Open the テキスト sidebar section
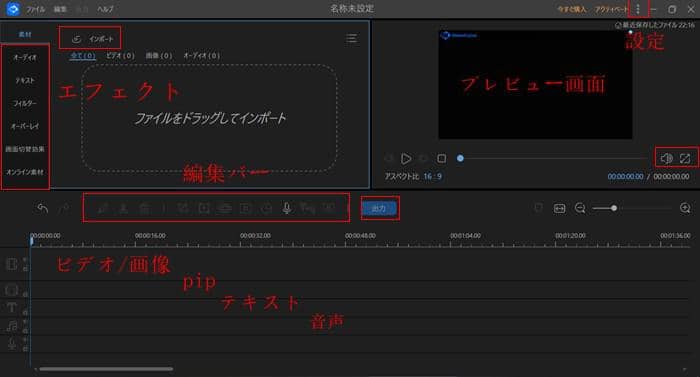Viewport: 700px width, 377px height. [25, 80]
